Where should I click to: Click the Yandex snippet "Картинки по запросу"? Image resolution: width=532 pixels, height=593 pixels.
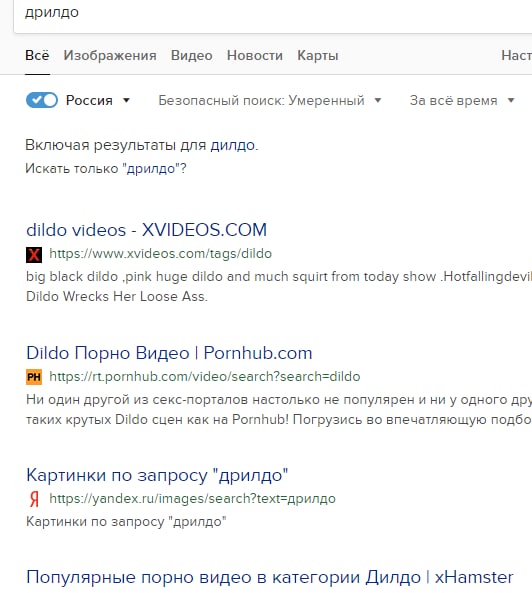(126, 522)
